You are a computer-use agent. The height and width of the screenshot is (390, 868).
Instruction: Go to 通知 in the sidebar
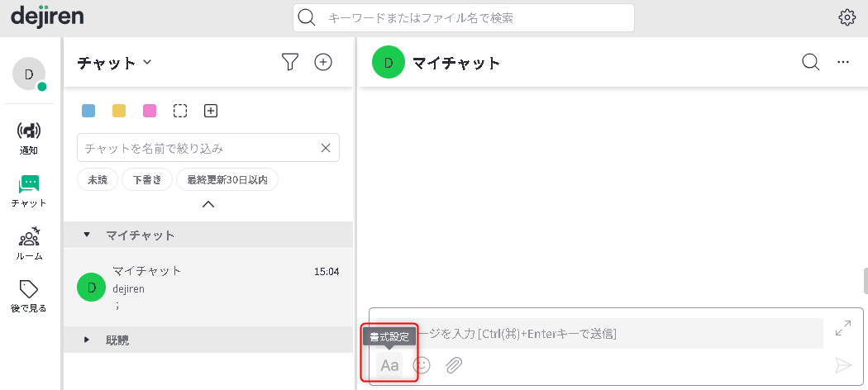pos(29,138)
